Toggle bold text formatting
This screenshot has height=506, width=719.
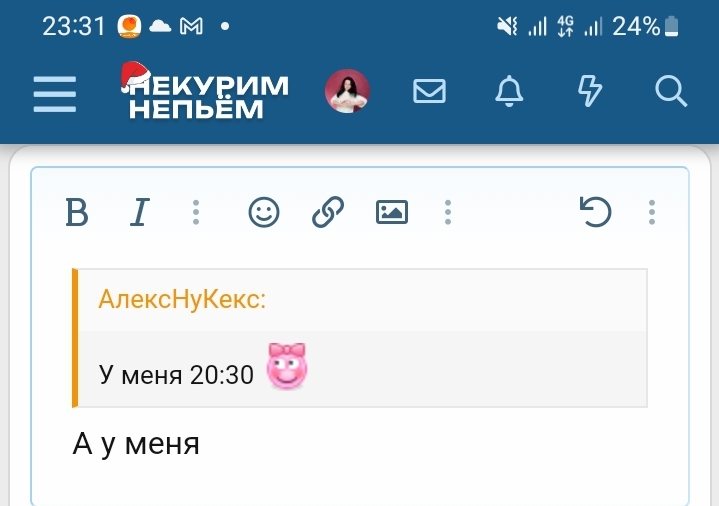pyautogui.click(x=77, y=212)
